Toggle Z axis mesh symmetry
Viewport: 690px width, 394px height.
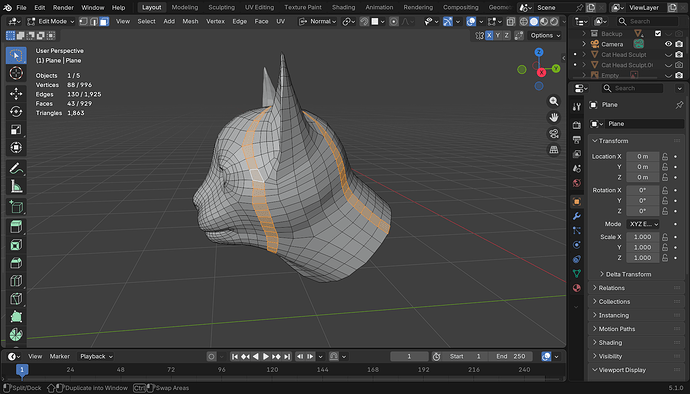(506, 36)
